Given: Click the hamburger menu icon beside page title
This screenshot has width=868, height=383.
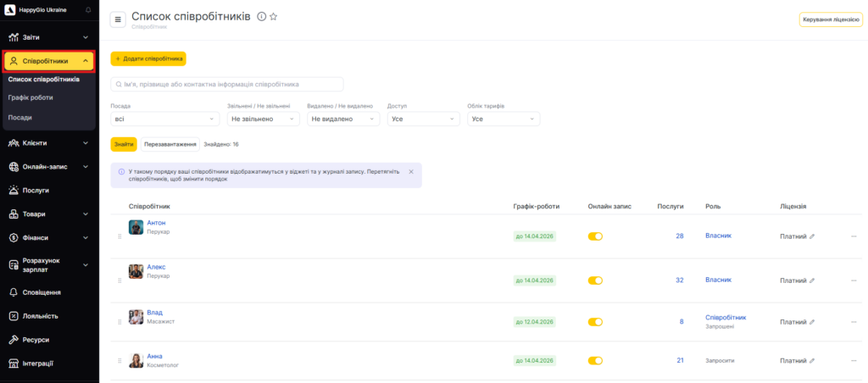Looking at the screenshot, I should tap(118, 19).
